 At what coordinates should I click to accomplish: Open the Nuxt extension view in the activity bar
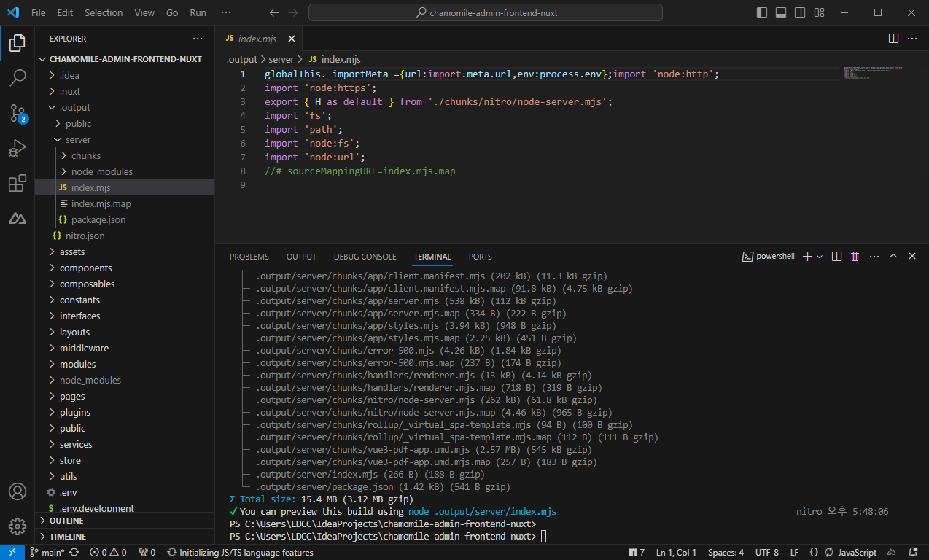[x=18, y=218]
